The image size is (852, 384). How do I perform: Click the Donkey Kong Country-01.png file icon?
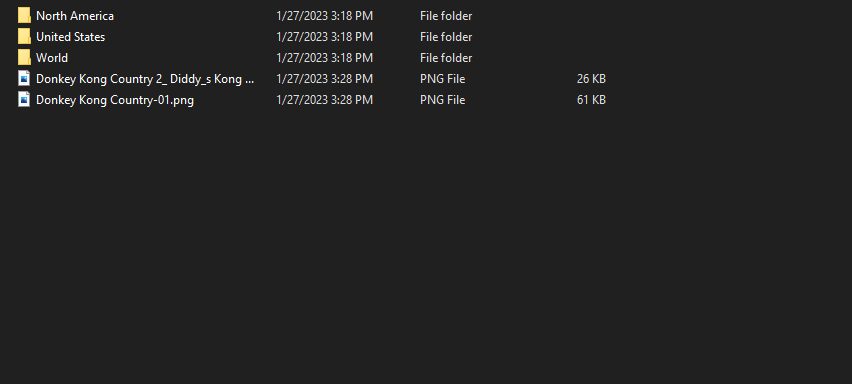point(24,100)
